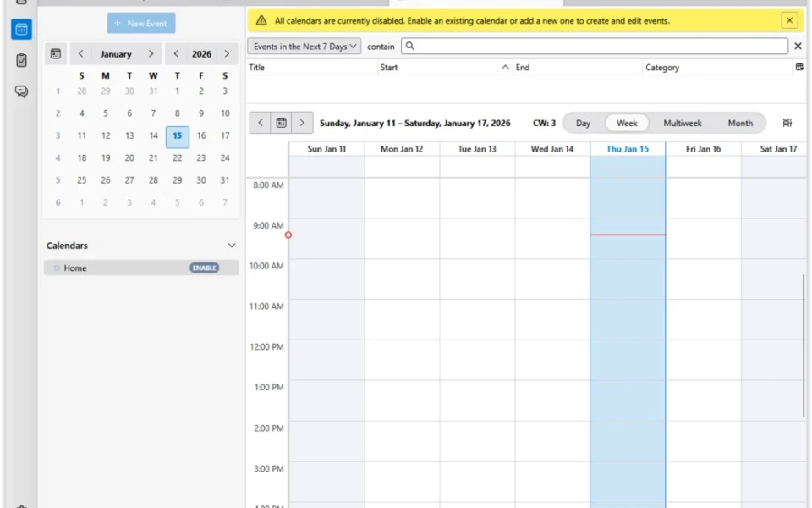Open calendar view layout options icon

[787, 123]
